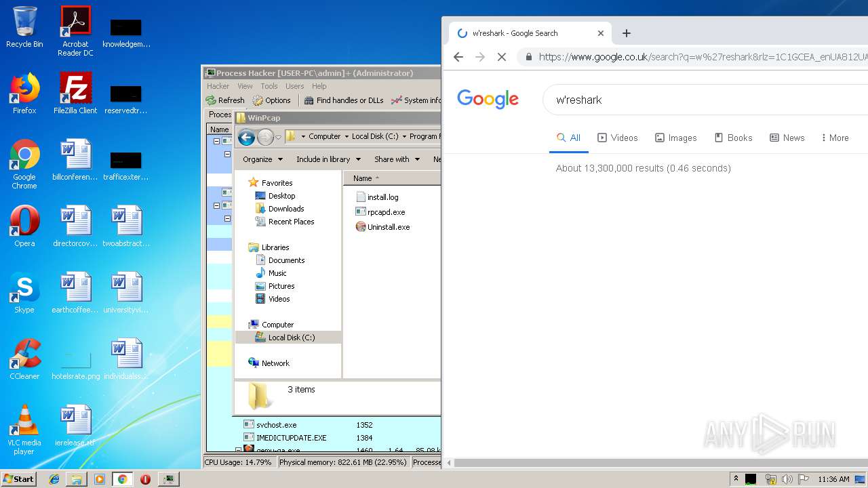The height and width of the screenshot is (488, 868).
Task: Expand the Local Disk (C:) breadcrumb arrow
Action: 404,136
